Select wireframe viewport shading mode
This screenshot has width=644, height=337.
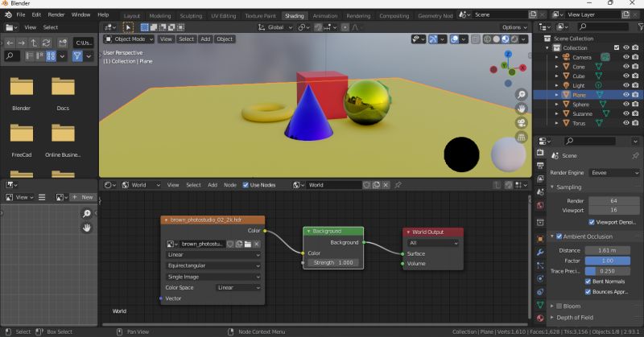click(x=487, y=39)
